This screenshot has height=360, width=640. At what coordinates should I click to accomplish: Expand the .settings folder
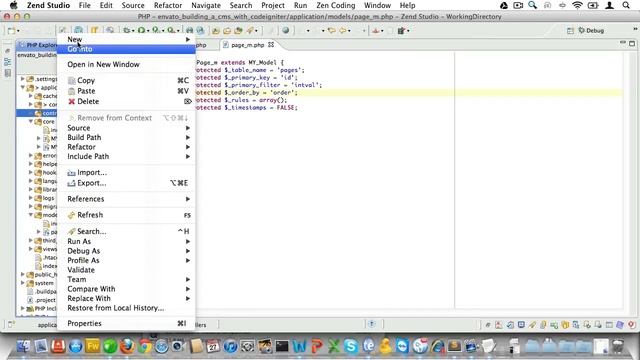(23, 79)
